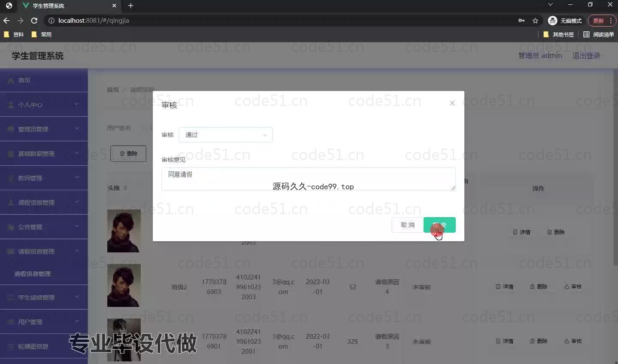Expand 学生成绩管理 sidebar menu
This screenshot has width=618, height=364.
coord(44,297)
